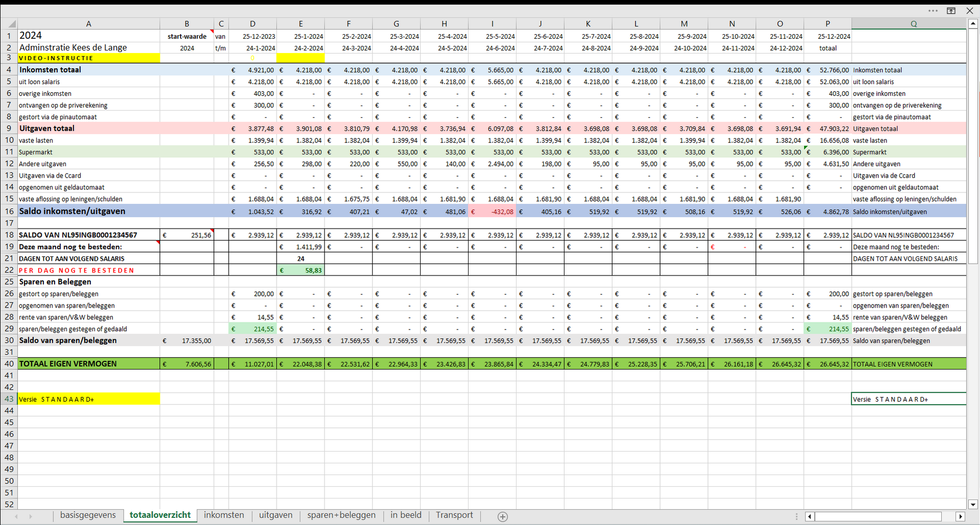Click start-waarde cell showing 251,56
The width and height of the screenshot is (980, 525).
point(187,235)
